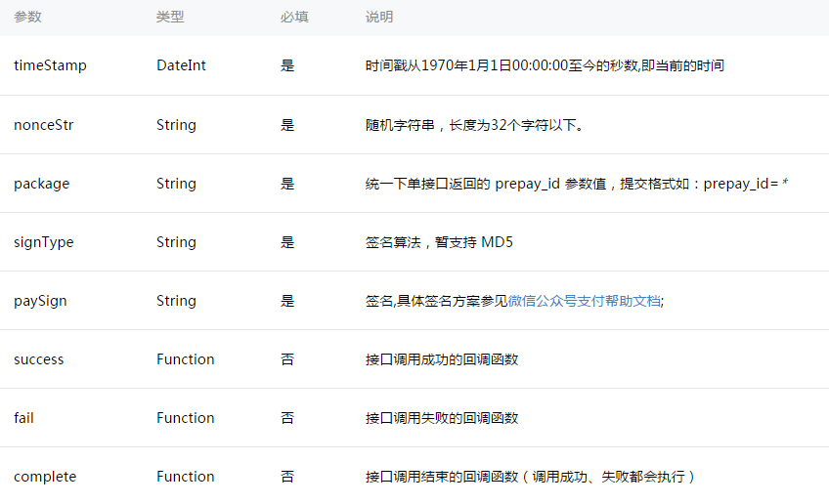
Task: Click the 类型 column header
Action: pyautogui.click(x=170, y=18)
